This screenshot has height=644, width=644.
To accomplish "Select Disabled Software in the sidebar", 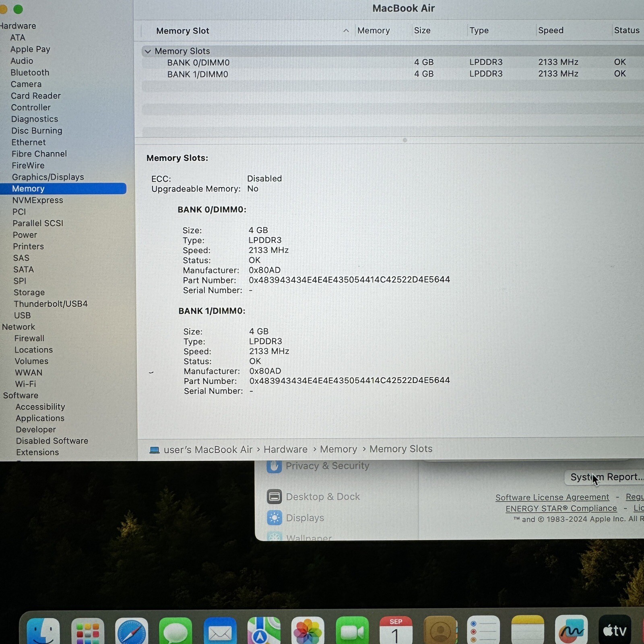I will tap(52, 441).
